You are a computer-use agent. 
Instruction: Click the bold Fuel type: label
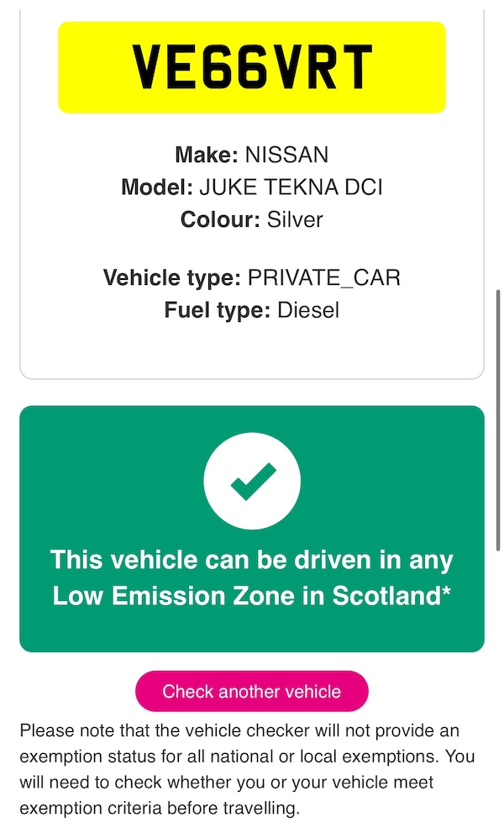pos(218,310)
